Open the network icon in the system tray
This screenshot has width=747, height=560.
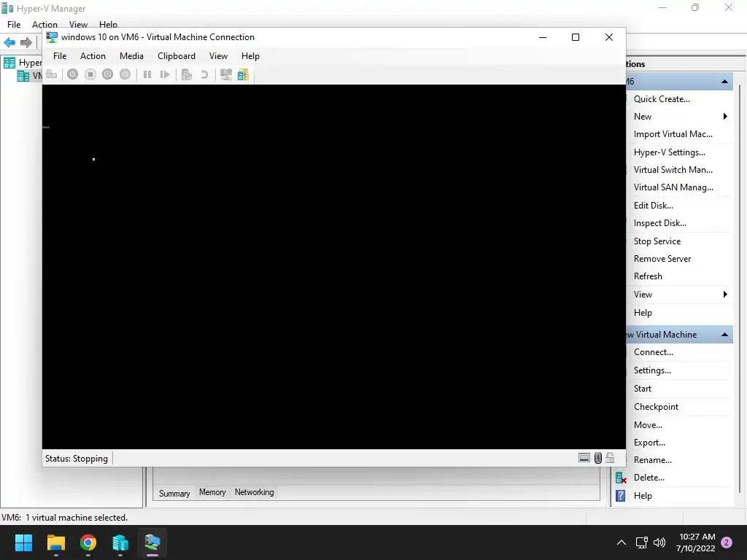[642, 542]
